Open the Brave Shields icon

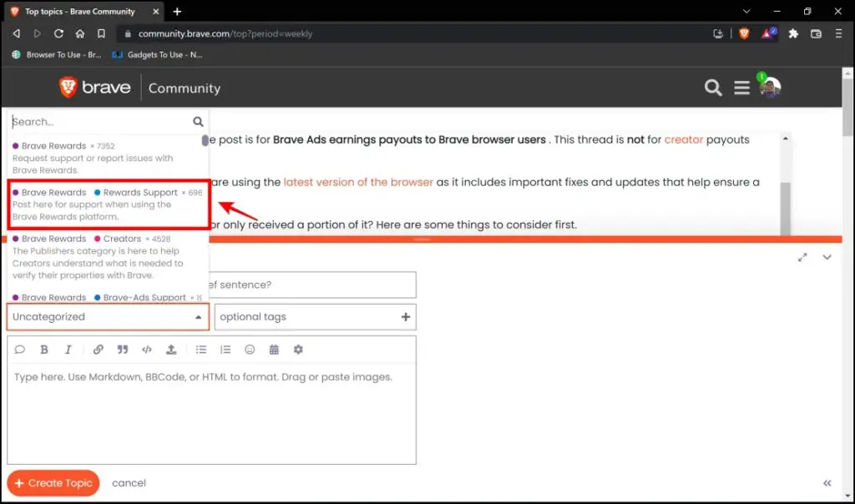[x=744, y=33]
